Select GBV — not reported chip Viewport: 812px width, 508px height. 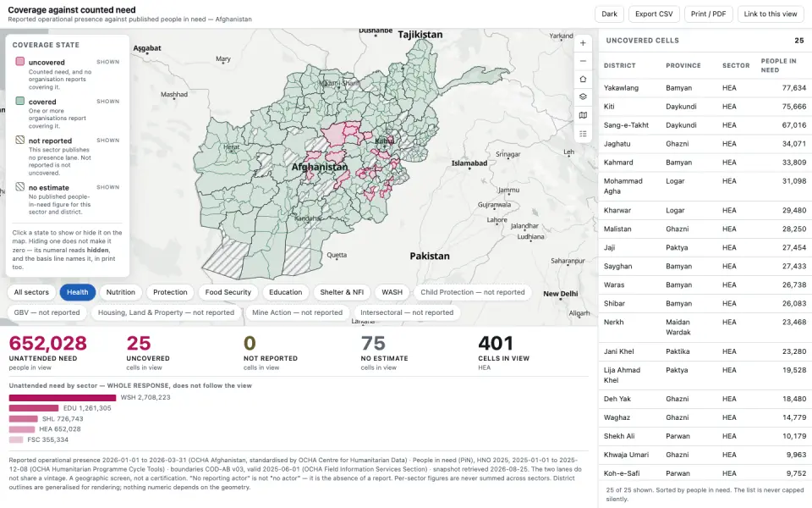click(47, 312)
